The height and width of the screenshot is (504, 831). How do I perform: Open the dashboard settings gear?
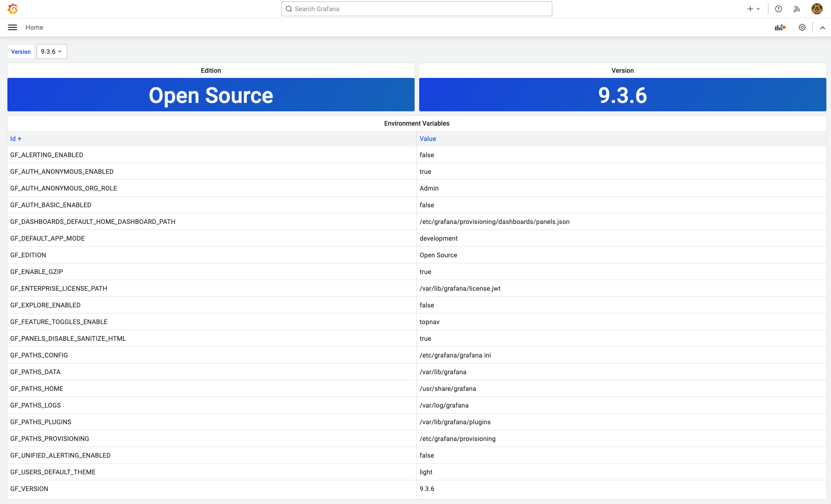pyautogui.click(x=802, y=27)
